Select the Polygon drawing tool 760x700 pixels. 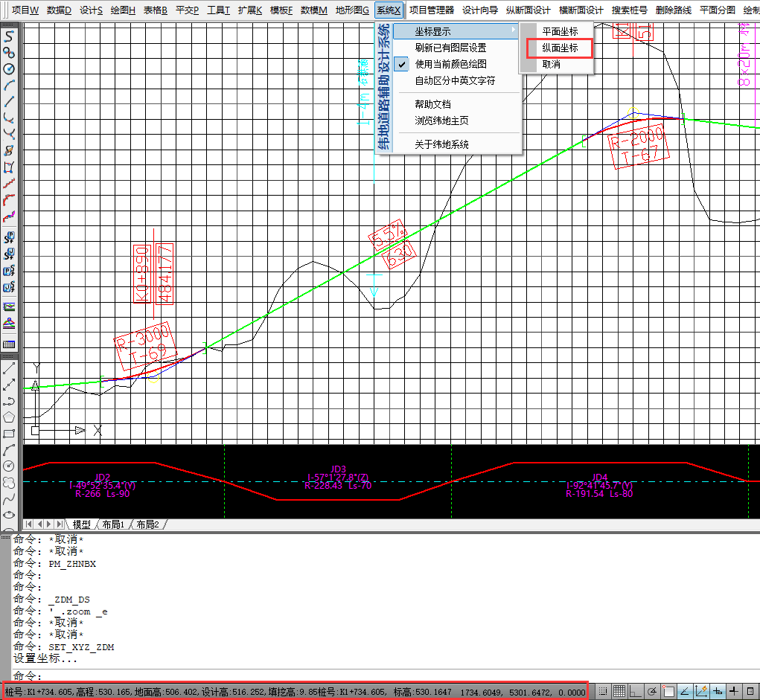click(10, 417)
